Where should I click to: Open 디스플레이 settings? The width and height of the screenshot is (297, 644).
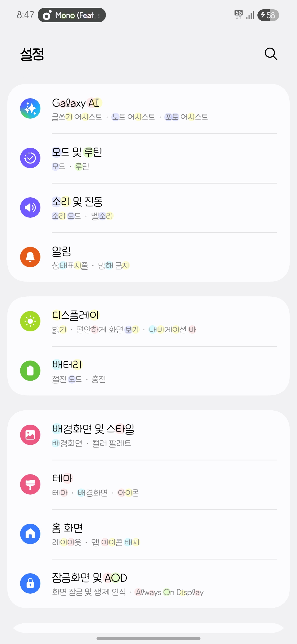148,321
